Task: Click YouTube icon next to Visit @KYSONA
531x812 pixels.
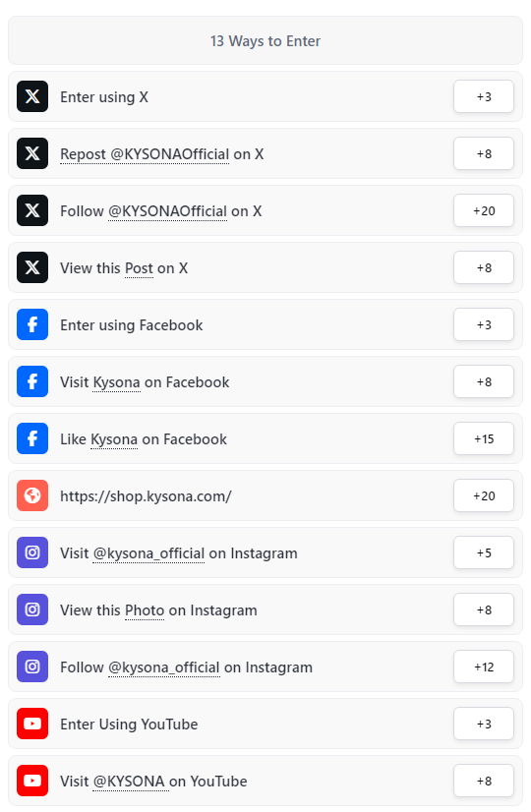Action: [x=32, y=780]
